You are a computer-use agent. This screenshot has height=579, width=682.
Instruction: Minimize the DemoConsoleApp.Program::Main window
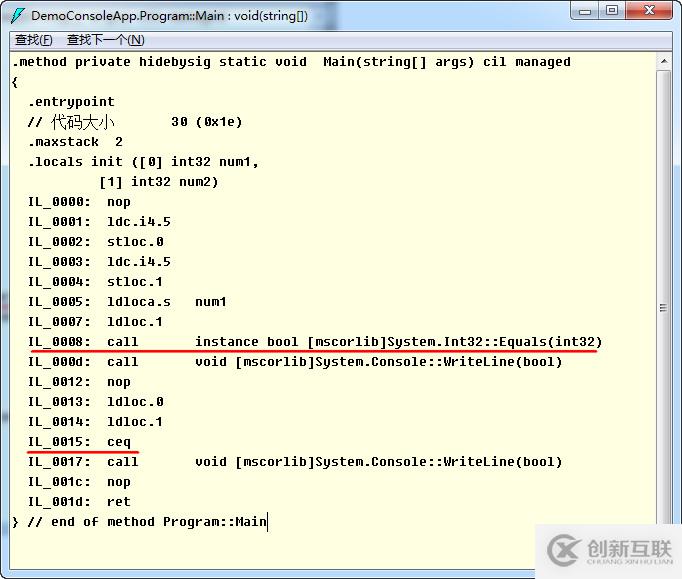[585, 11]
